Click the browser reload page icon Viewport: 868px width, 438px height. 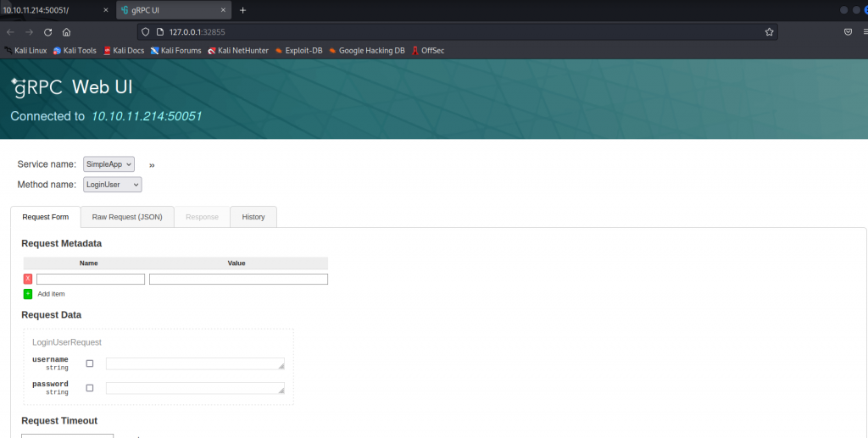point(47,31)
